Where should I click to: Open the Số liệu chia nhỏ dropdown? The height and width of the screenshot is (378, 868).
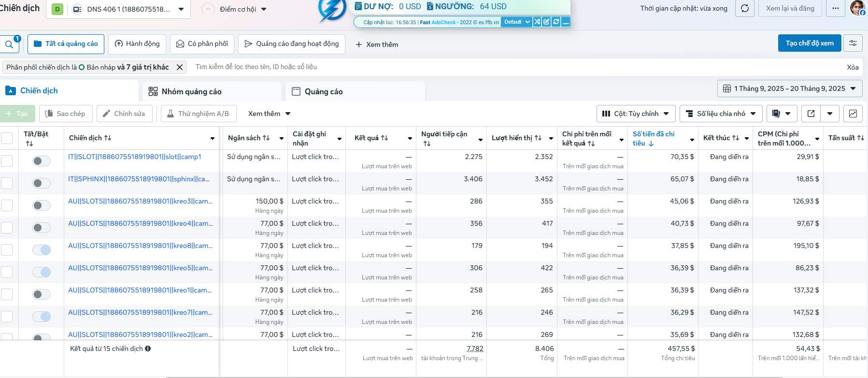coord(721,114)
